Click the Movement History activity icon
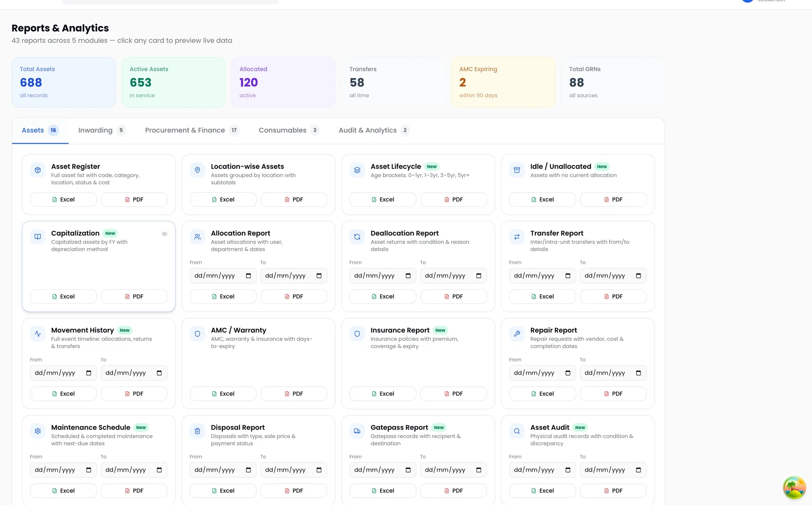The image size is (812, 505). tap(38, 334)
